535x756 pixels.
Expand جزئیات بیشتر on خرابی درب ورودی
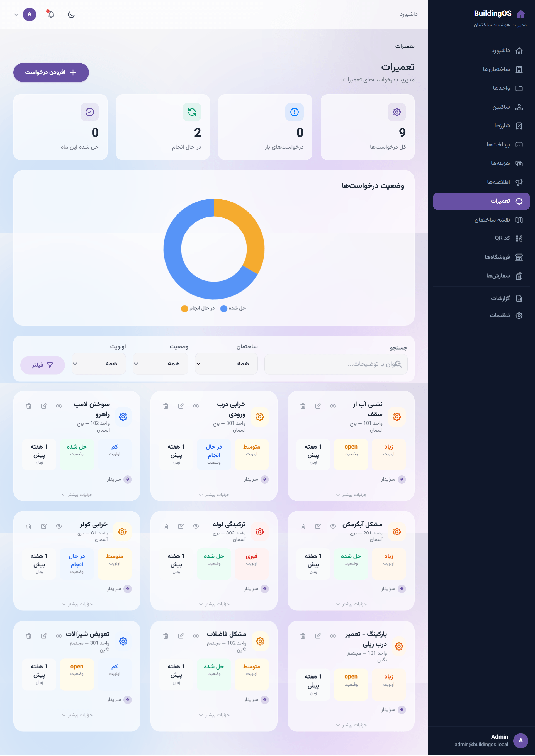click(x=214, y=495)
